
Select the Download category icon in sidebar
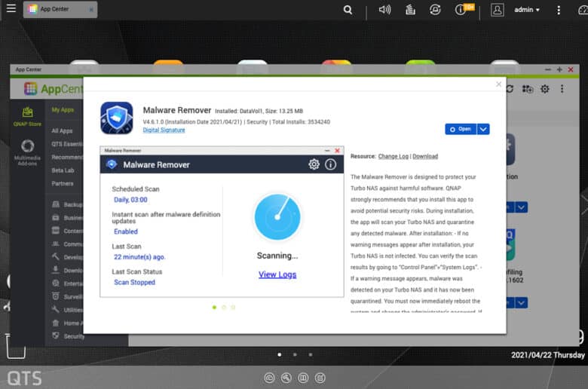pos(56,270)
